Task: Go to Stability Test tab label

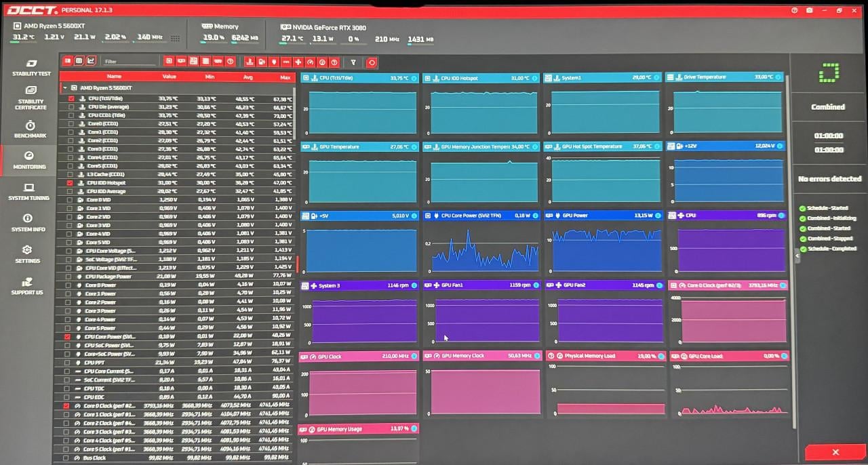Action: point(32,74)
